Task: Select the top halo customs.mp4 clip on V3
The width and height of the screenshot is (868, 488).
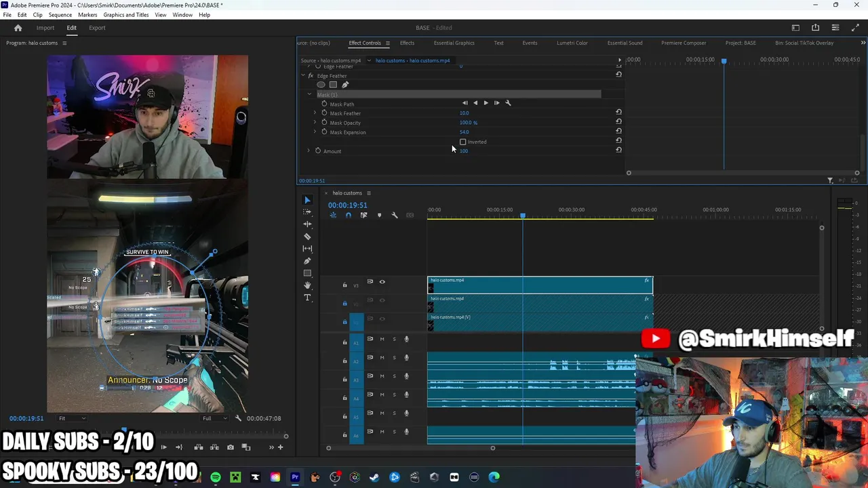Action: pos(540,285)
